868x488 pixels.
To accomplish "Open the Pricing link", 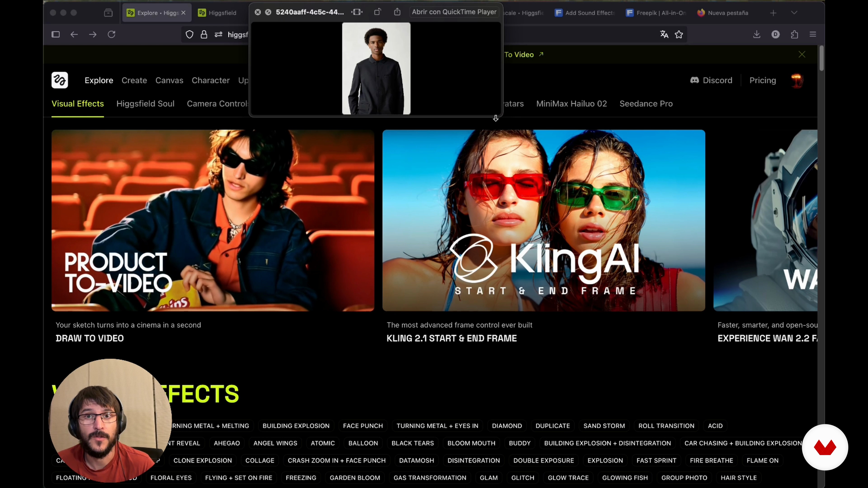I will pos(762,80).
